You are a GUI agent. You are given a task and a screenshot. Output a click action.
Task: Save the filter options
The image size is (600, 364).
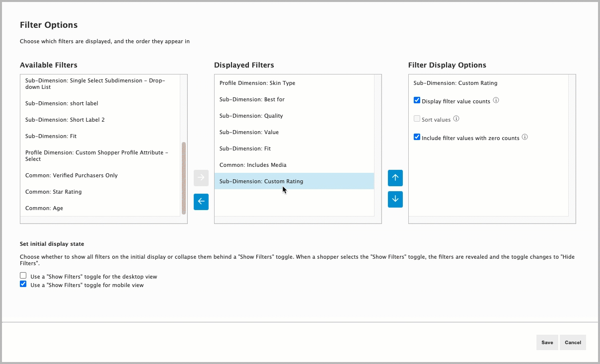(x=547, y=342)
